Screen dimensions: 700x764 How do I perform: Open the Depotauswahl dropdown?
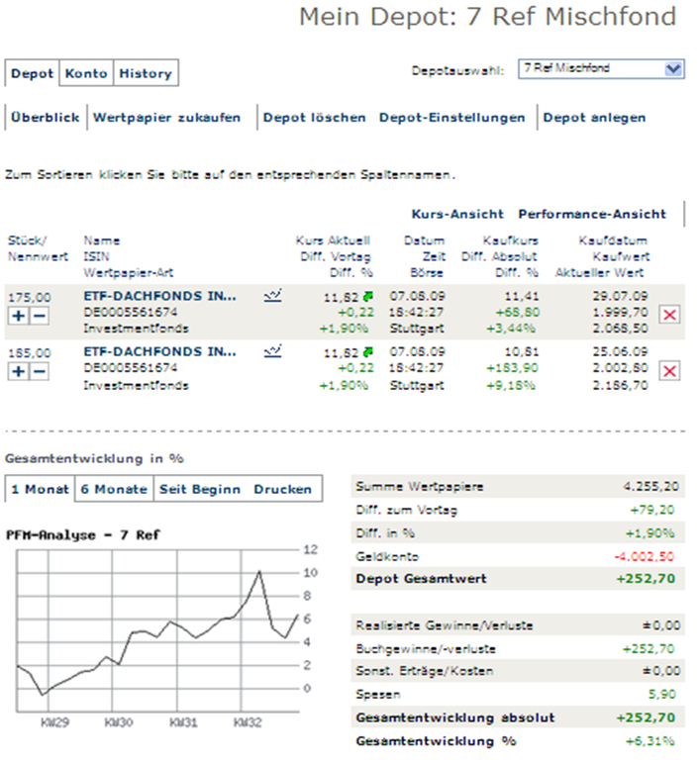point(673,68)
